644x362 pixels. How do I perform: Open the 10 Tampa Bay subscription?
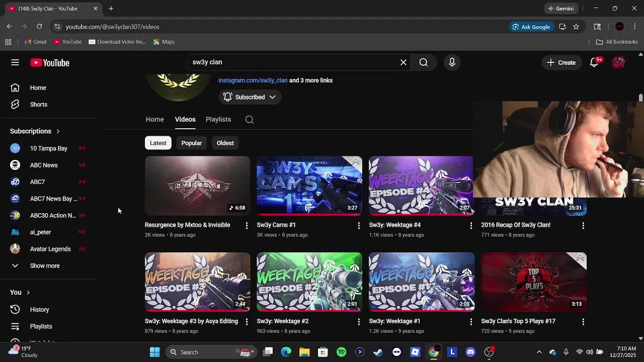point(48,148)
